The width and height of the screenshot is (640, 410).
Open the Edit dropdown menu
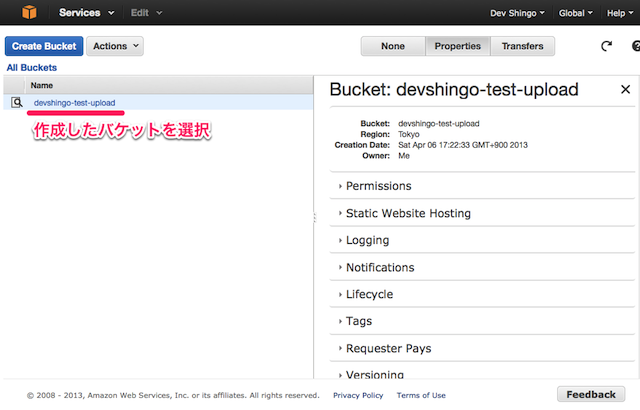[147, 13]
